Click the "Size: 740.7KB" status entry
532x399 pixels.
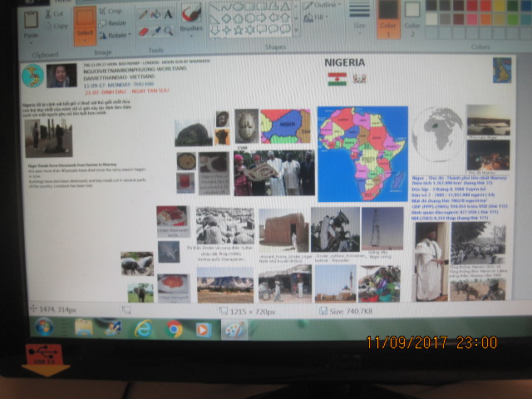347,311
